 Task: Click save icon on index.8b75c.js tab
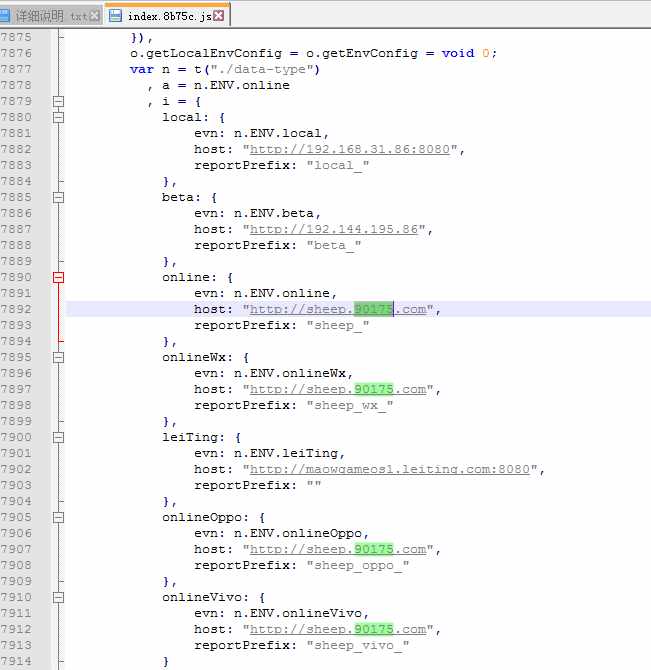pyautogui.click(x=115, y=16)
